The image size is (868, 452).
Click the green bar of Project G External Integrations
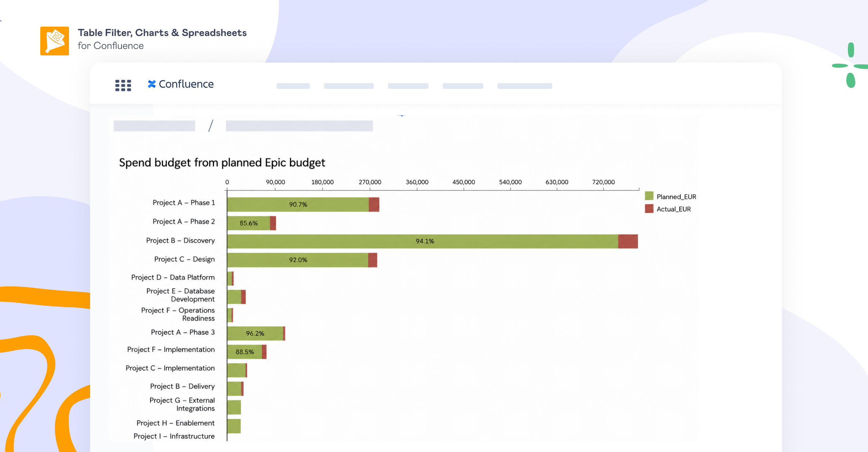234,407
